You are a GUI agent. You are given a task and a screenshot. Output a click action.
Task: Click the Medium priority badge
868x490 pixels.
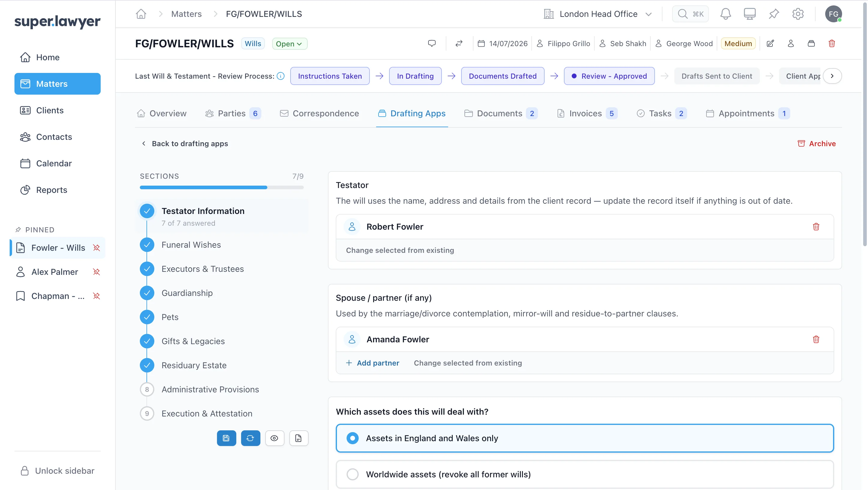(738, 43)
